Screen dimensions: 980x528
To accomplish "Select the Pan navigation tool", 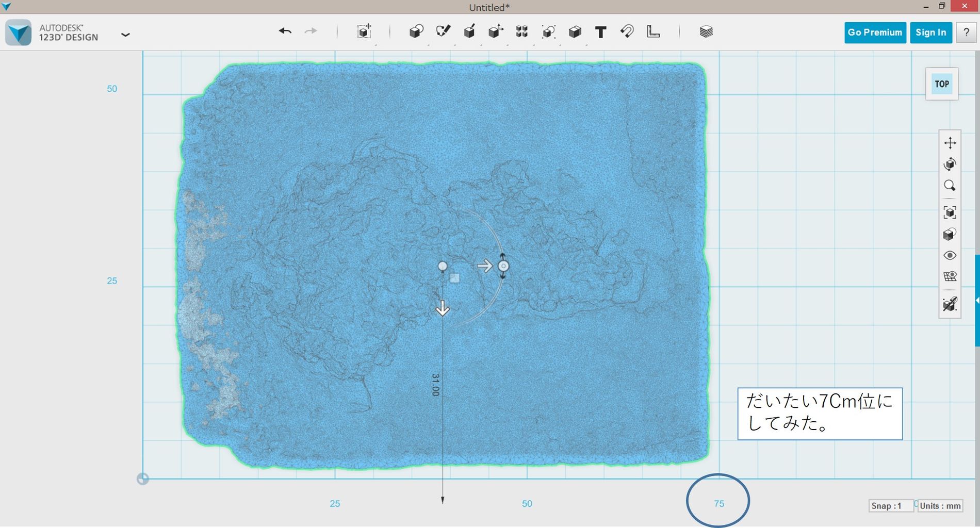I will (950, 143).
